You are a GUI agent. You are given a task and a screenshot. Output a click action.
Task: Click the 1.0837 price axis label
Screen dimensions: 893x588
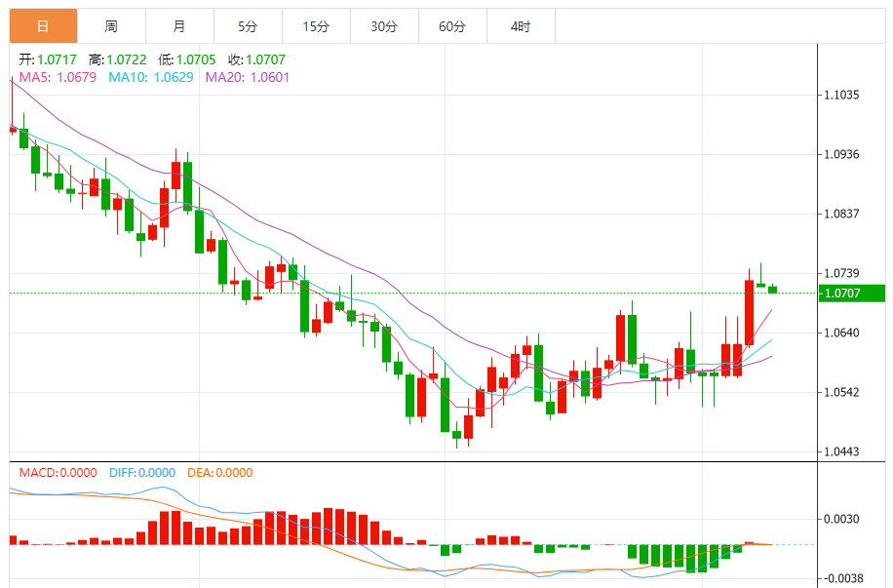[841, 214]
